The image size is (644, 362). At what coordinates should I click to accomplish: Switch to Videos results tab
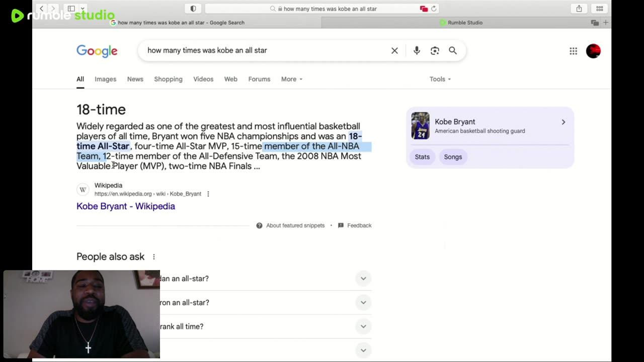coord(203,79)
